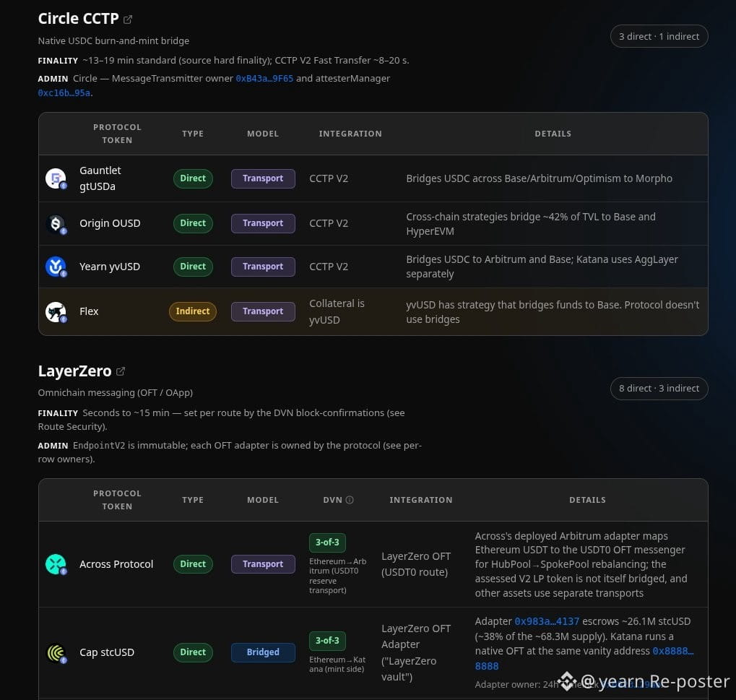This screenshot has width=736, height=700.
Task: Click 'CCTP V2' in Gauntlet gtUSDa row
Action: coord(329,179)
